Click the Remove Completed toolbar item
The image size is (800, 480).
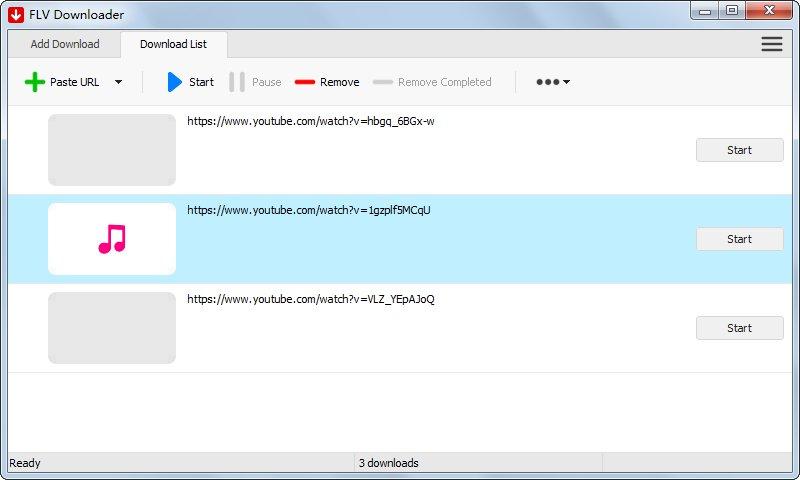(432, 82)
